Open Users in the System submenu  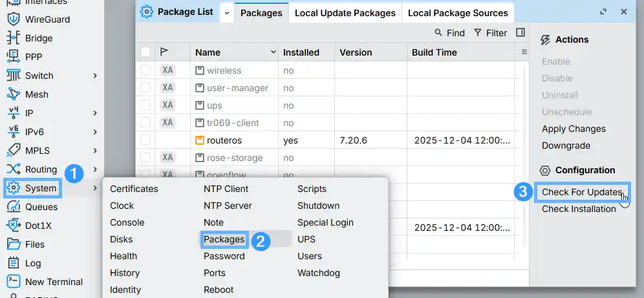tap(309, 256)
